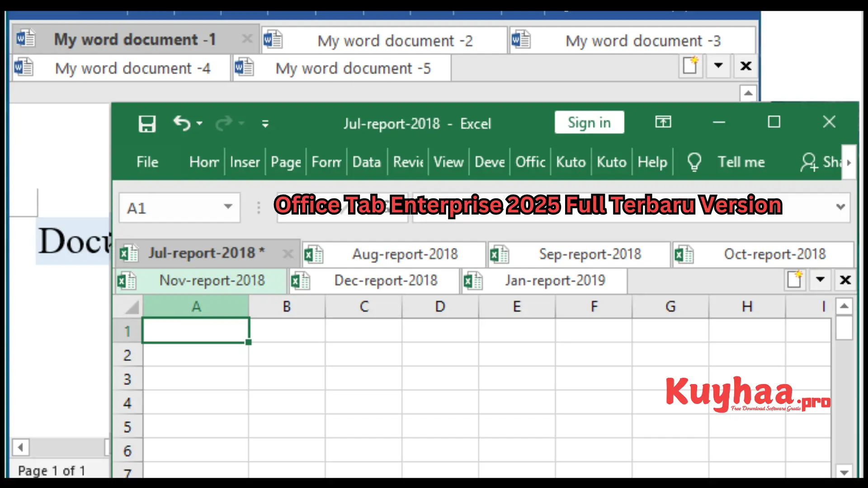Click the vertical scrollbar down arrow
The width and height of the screenshot is (868, 488).
pyautogui.click(x=844, y=472)
